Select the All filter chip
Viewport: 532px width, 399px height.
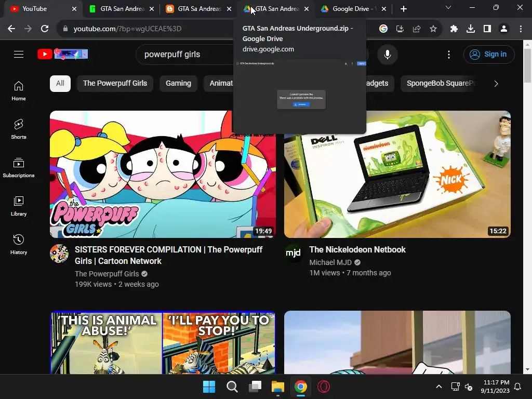tap(60, 84)
